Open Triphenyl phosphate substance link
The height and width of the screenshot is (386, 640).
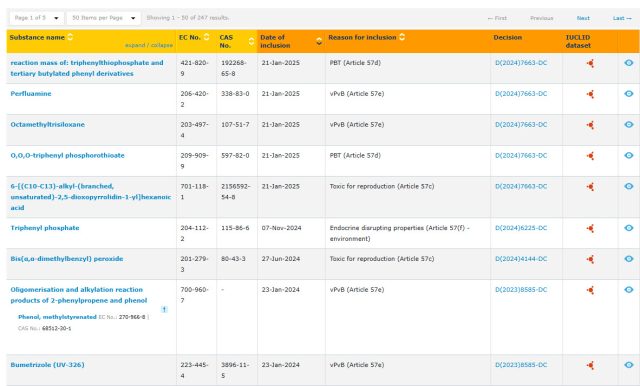coord(45,228)
